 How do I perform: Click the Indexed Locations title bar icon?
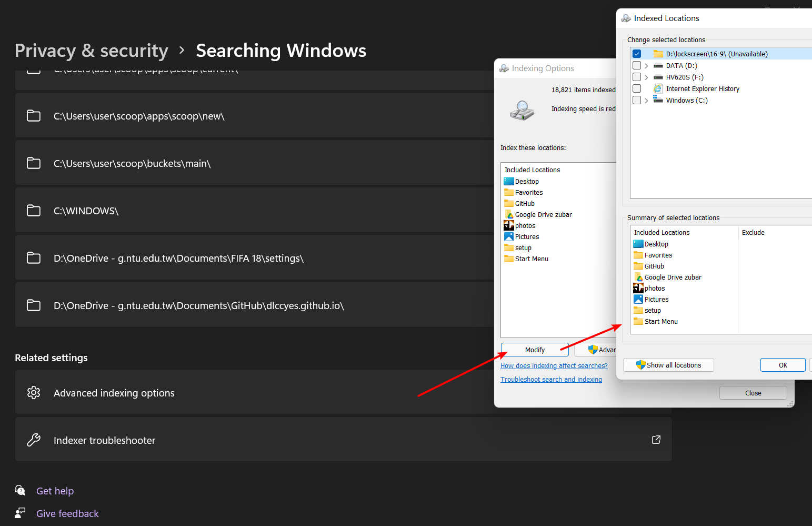pyautogui.click(x=626, y=18)
